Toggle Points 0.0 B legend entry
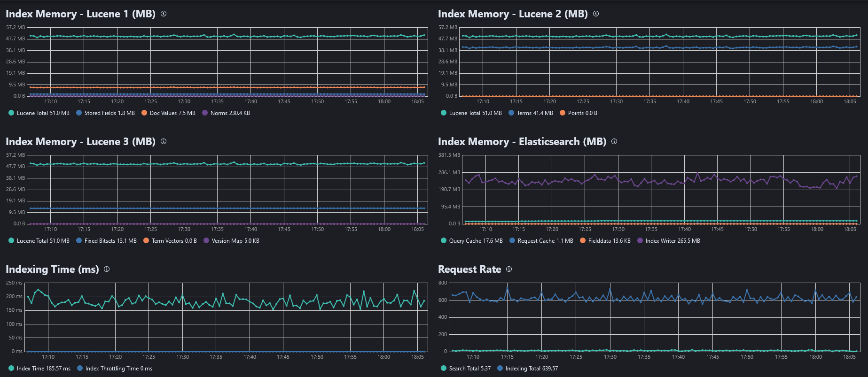The image size is (868, 377). tap(579, 113)
